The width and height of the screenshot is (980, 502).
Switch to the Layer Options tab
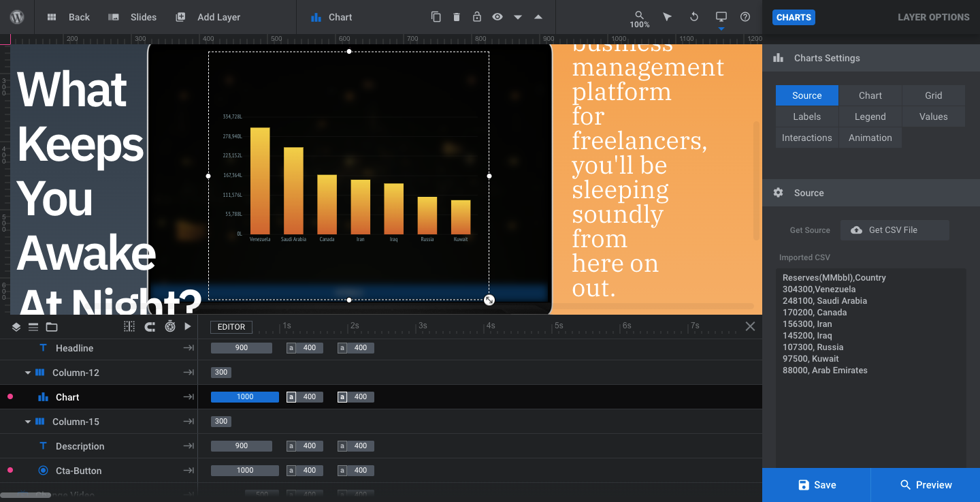(933, 17)
